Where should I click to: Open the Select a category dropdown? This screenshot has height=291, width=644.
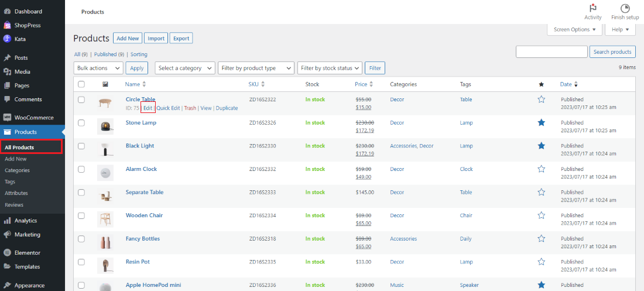[185, 69]
